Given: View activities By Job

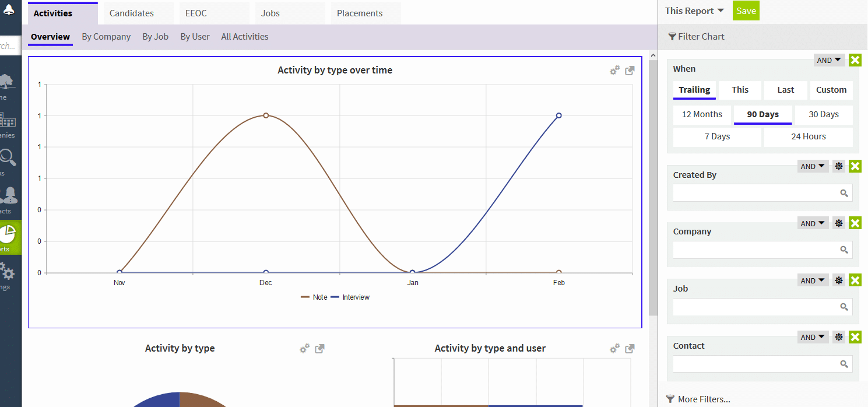Looking at the screenshot, I should (155, 37).
